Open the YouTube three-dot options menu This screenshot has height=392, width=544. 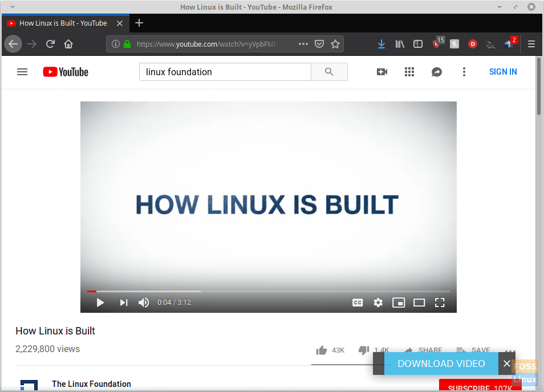[x=464, y=72]
